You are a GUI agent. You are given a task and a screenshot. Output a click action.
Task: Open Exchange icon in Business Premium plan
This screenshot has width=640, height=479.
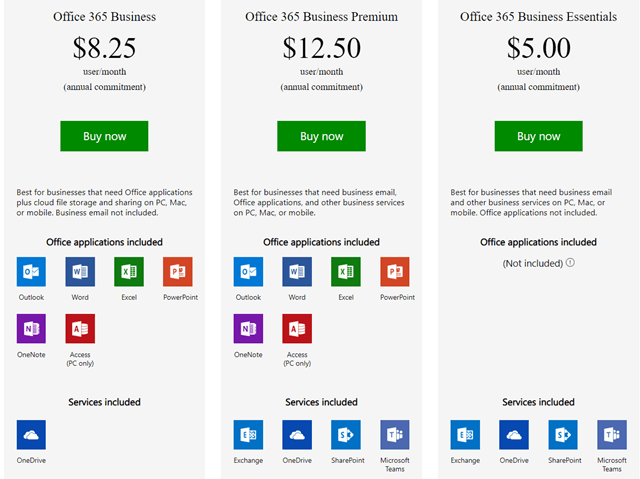[x=248, y=435]
